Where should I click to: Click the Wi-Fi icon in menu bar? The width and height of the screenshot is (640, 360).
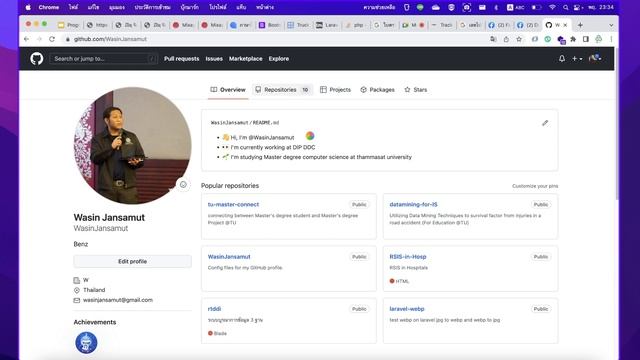point(552,7)
